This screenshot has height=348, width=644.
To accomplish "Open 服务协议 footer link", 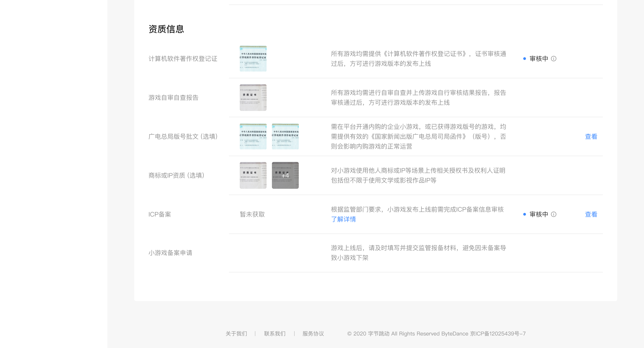I will [x=313, y=333].
